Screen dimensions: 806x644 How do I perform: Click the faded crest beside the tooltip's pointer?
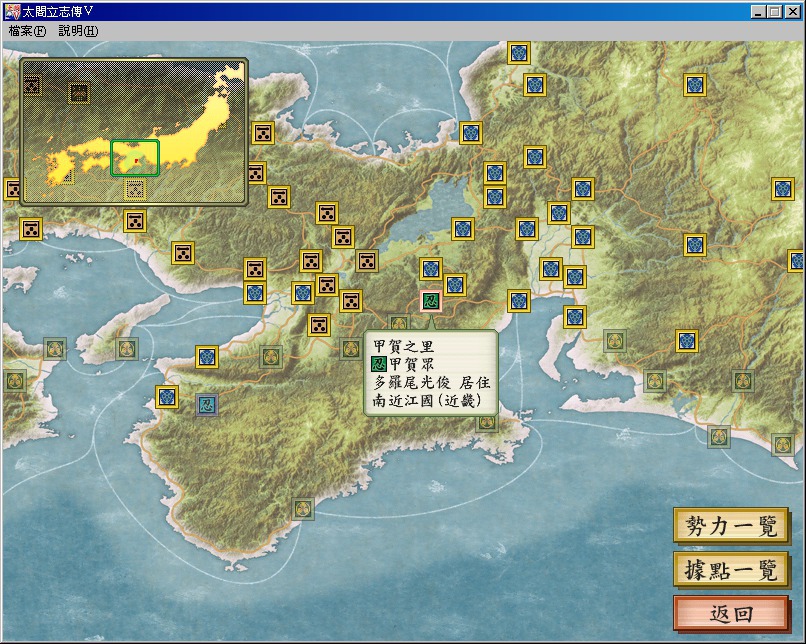399,323
